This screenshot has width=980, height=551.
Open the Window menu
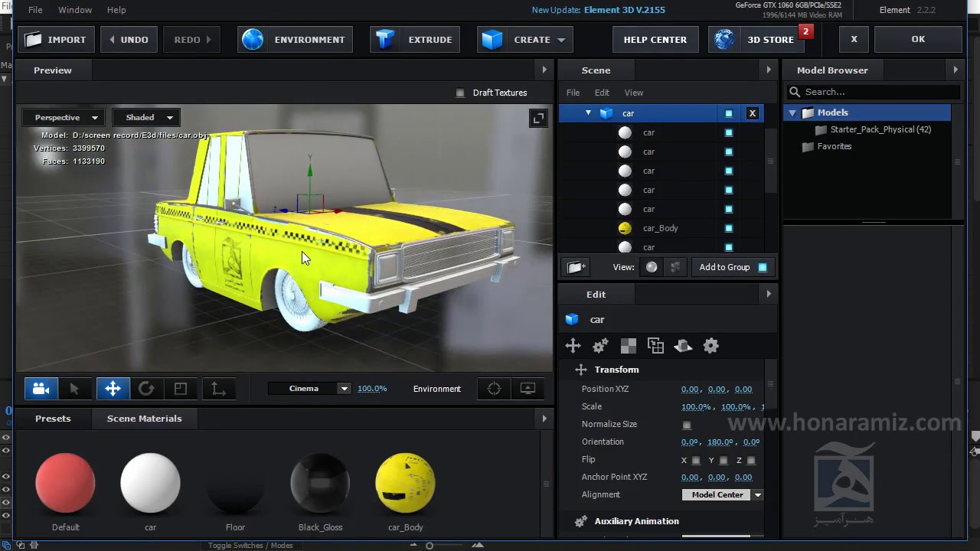[x=75, y=10]
